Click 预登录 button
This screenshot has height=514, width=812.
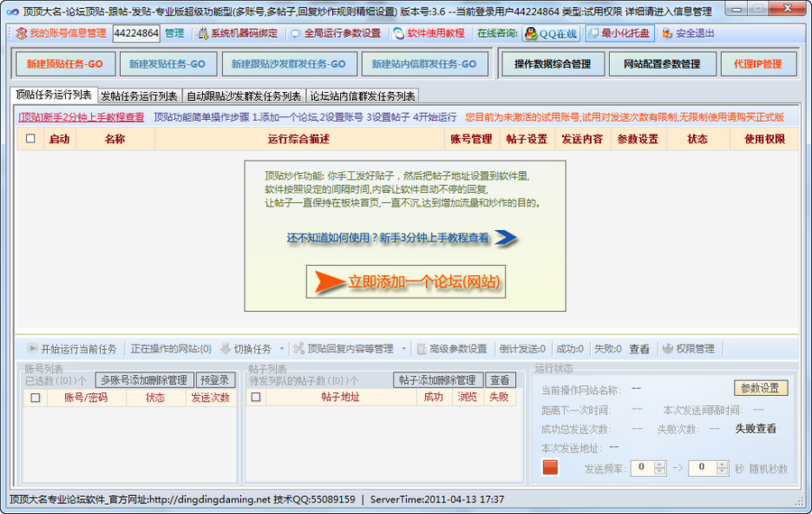point(215,381)
